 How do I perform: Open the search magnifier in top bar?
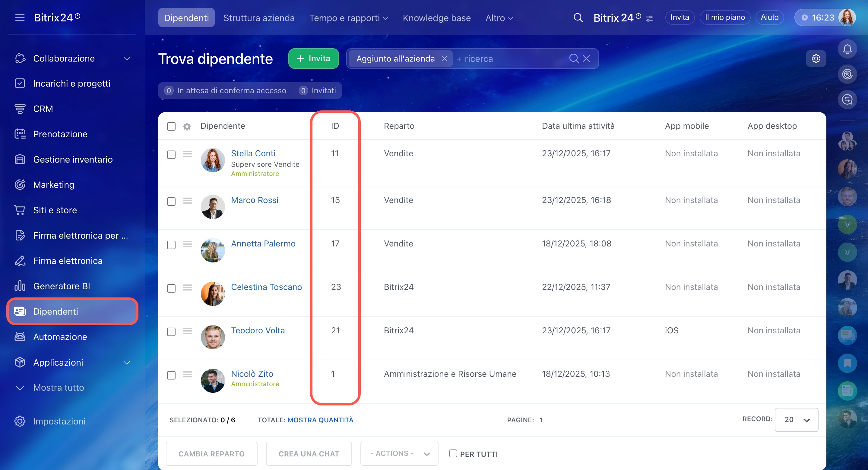point(578,17)
